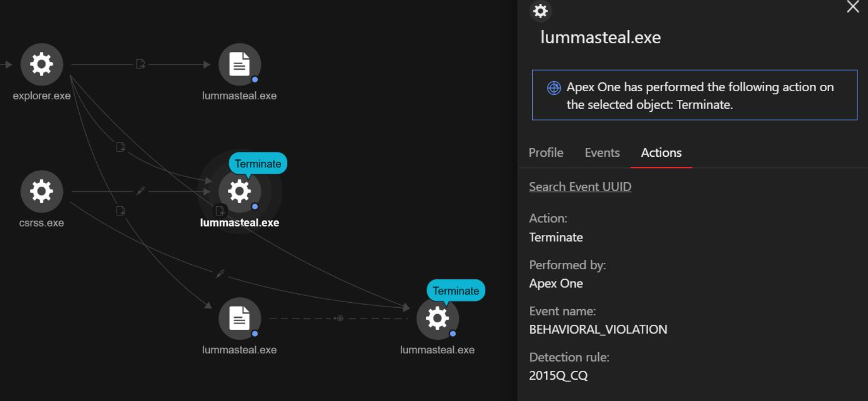868x401 pixels.
Task: Close the lummasteal.exe details panel
Action: click(853, 7)
